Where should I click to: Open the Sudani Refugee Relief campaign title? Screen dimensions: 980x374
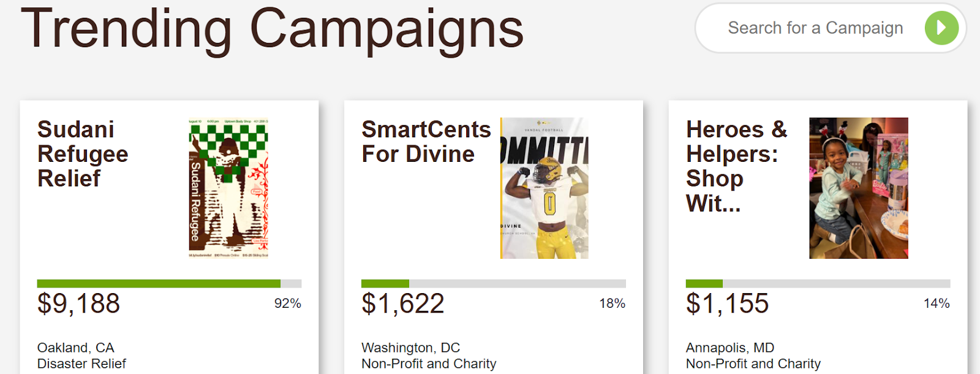pos(83,154)
